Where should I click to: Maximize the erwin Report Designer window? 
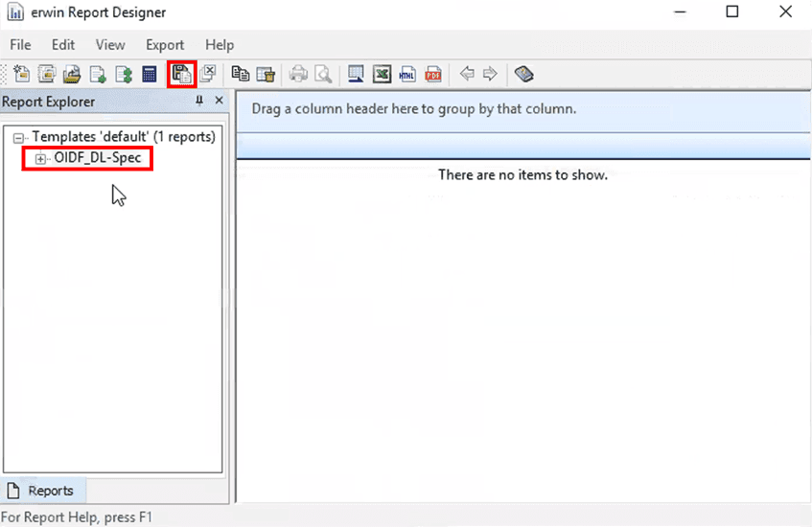(x=732, y=11)
